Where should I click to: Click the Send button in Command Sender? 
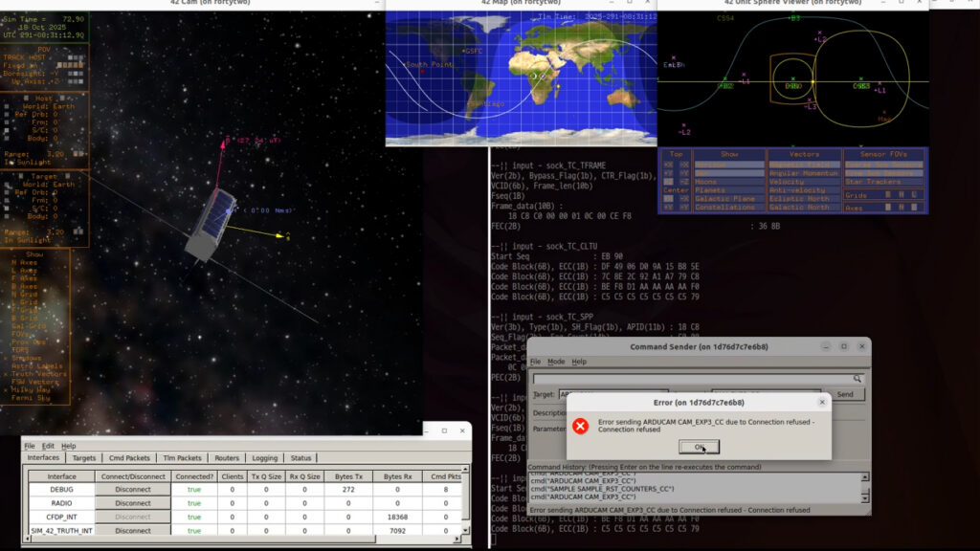click(x=845, y=394)
